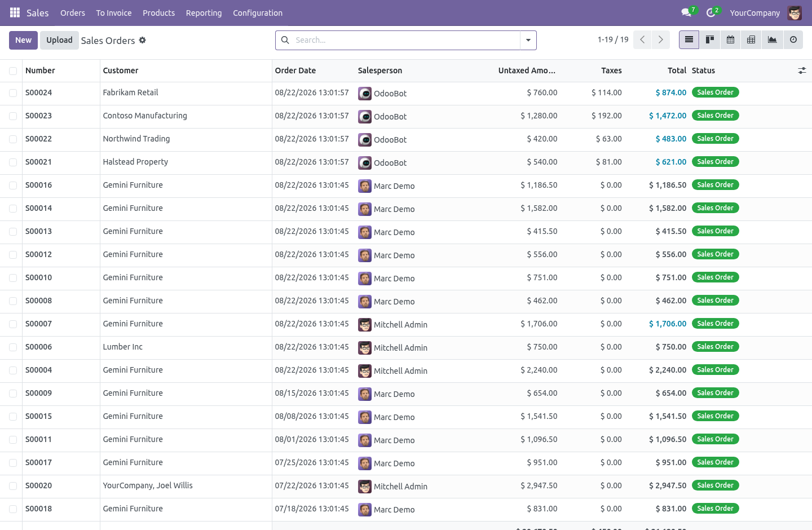Click the 1-19 / 19 pager counter

click(613, 39)
